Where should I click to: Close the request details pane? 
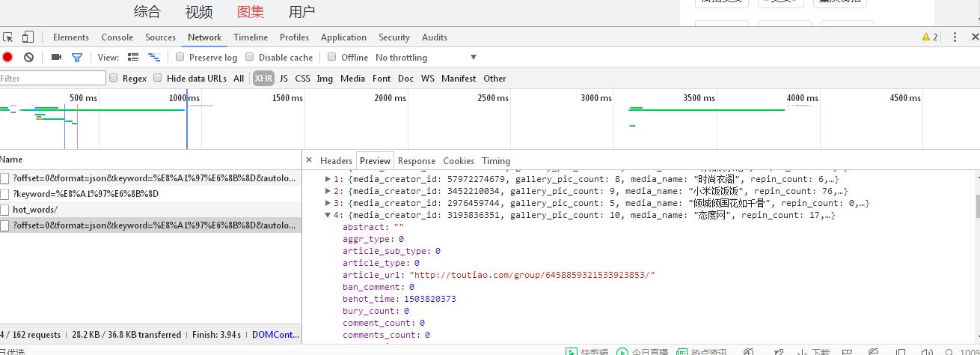[x=308, y=160]
